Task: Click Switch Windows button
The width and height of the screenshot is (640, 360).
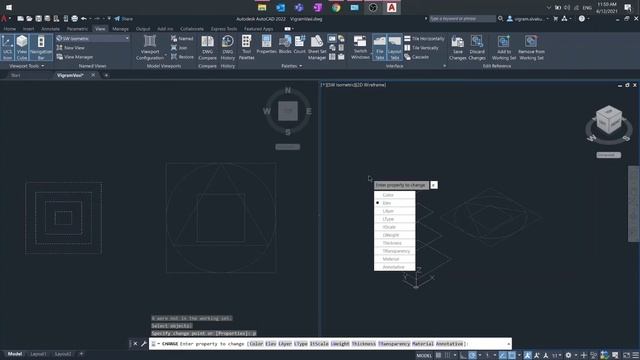Action: point(360,47)
